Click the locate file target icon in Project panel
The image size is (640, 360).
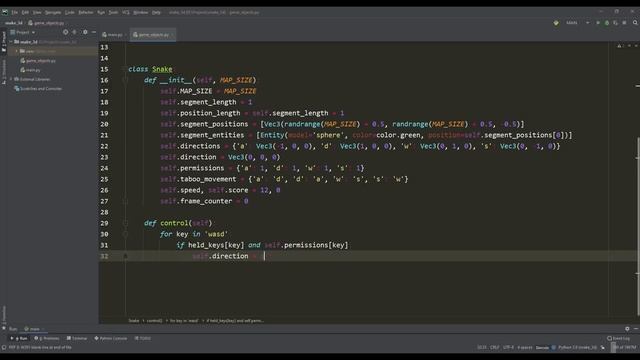click(x=66, y=32)
